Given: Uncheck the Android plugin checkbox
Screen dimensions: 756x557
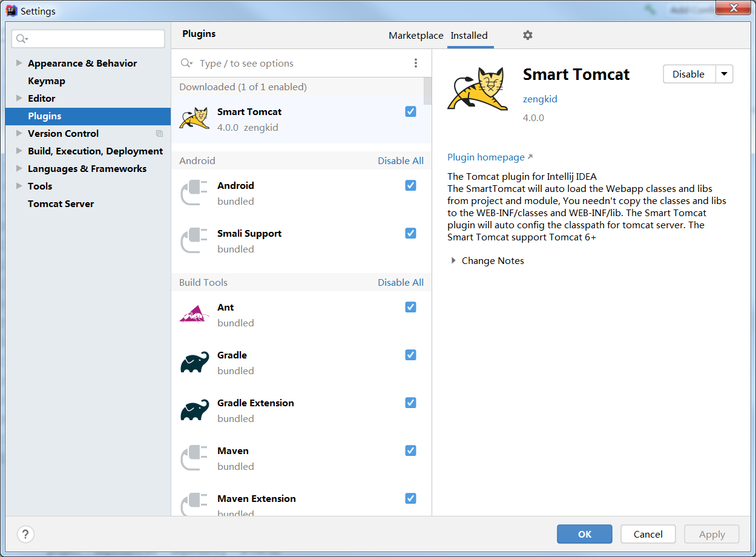Looking at the screenshot, I should [410, 185].
